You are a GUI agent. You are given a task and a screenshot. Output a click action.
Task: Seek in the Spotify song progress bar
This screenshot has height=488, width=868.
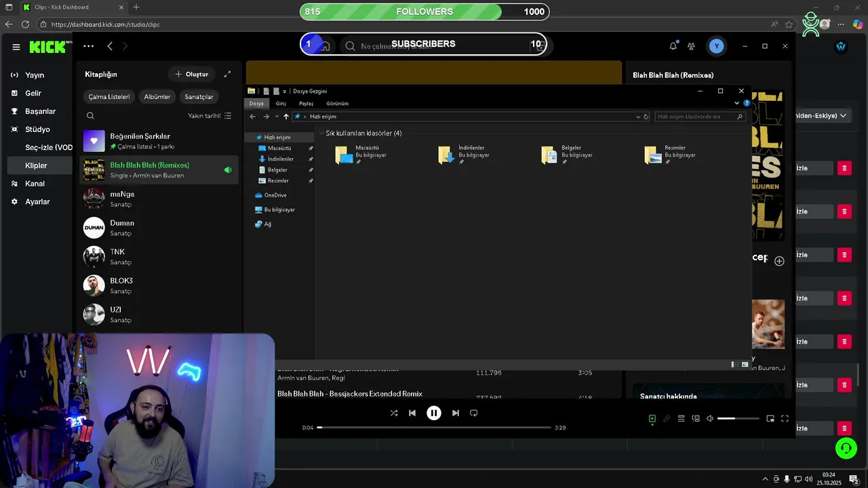click(434, 428)
